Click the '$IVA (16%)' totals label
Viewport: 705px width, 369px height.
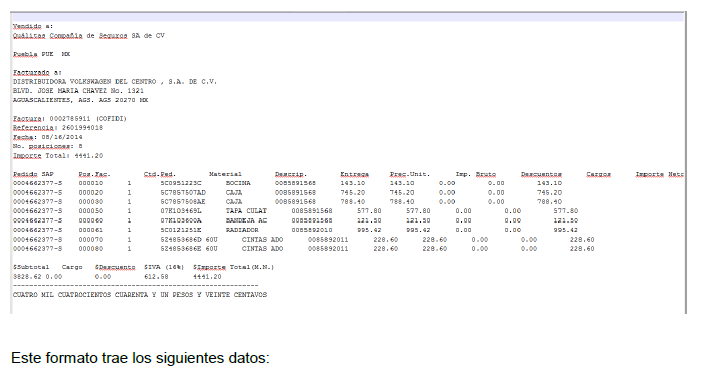tap(164, 267)
